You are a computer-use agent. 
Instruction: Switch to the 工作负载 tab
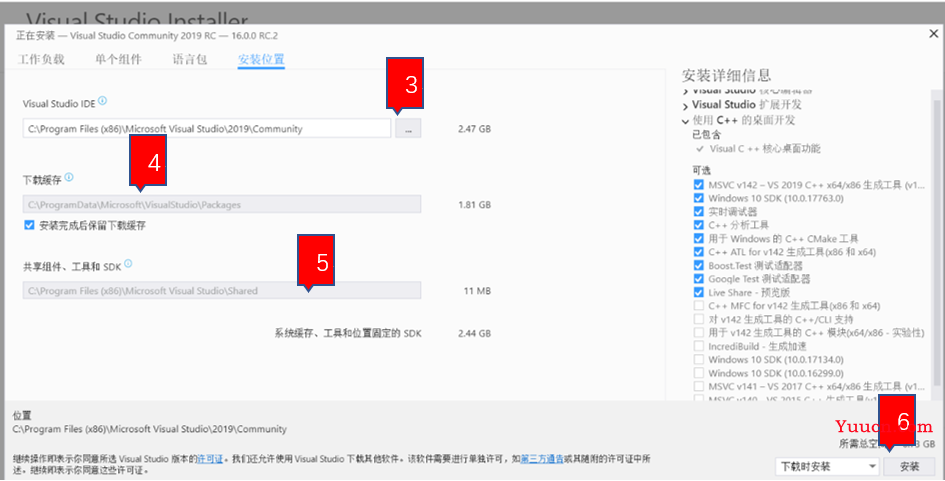coord(41,59)
